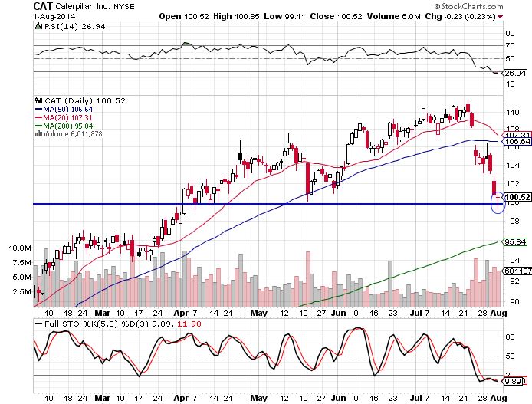
Task: Click the Apr label on the price chart axis
Action: click(x=181, y=313)
